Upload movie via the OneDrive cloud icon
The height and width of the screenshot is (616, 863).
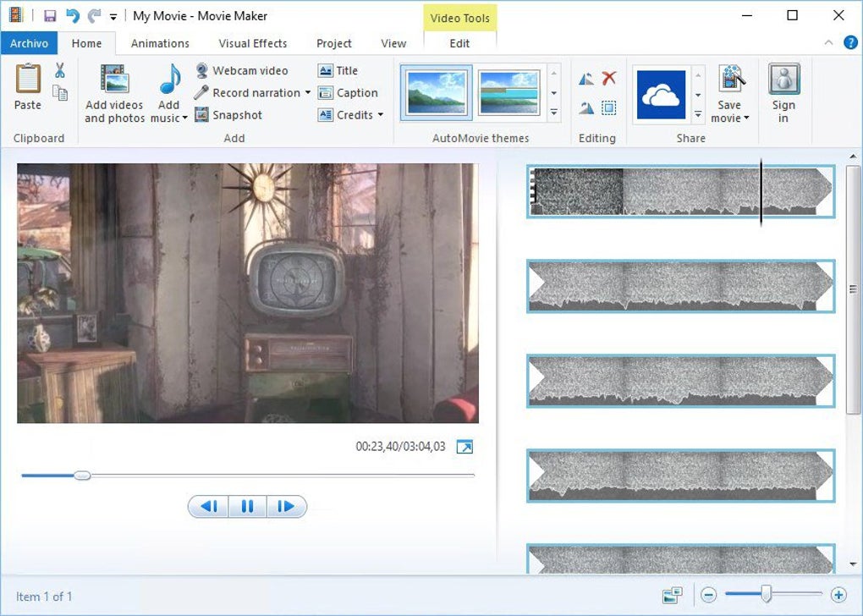[x=661, y=95]
